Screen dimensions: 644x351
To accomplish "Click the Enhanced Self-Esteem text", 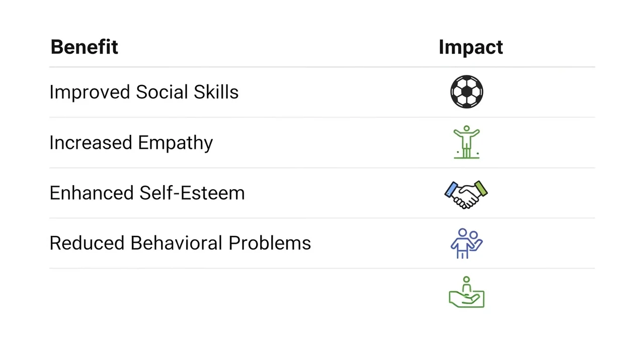I will (147, 193).
